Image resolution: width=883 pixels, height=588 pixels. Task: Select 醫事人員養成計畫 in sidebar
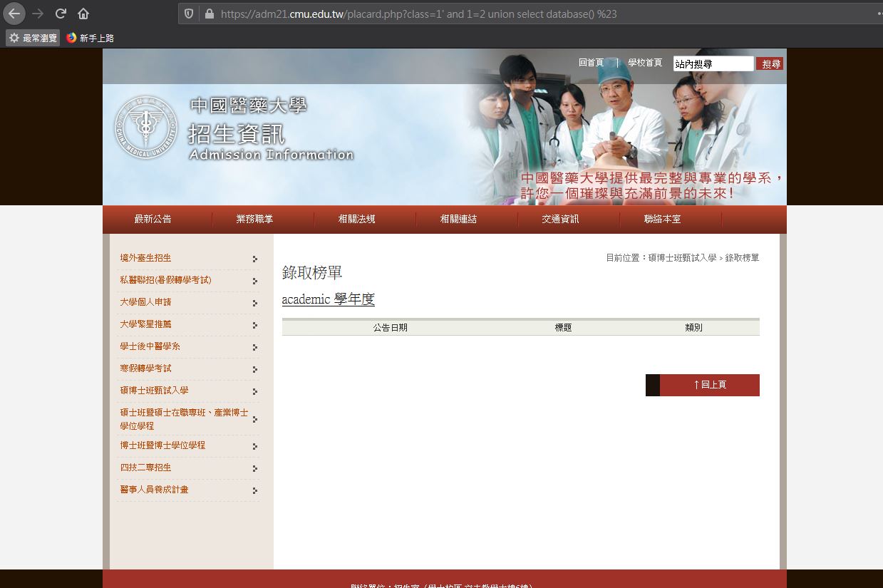pyautogui.click(x=154, y=490)
